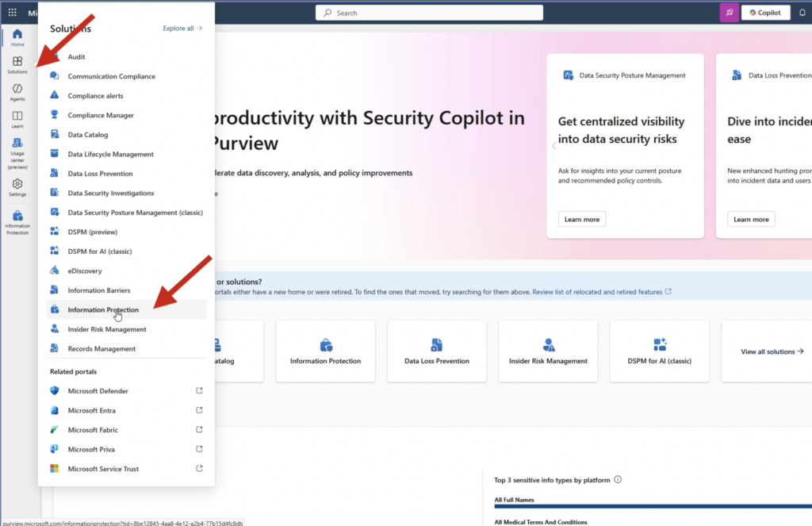The height and width of the screenshot is (526, 812).
Task: Open Usage center (preview) in left rail
Action: 17,153
